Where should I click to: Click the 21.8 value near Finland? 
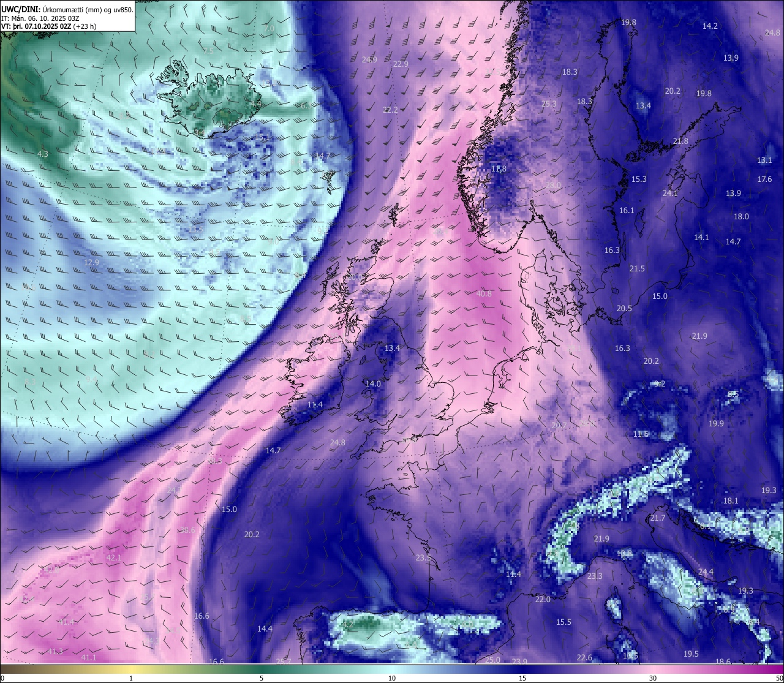[680, 141]
